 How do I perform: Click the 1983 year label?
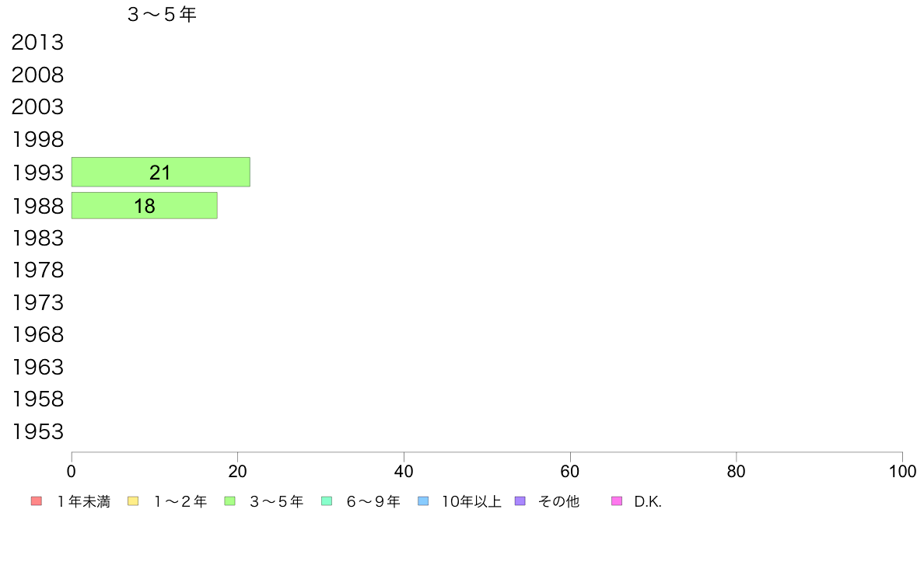pyautogui.click(x=37, y=237)
